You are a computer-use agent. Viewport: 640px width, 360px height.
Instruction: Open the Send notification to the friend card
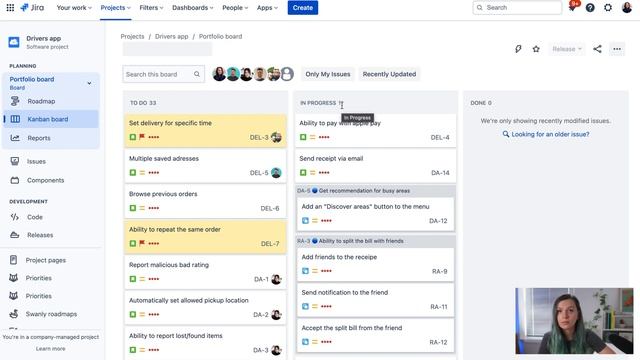click(x=375, y=300)
